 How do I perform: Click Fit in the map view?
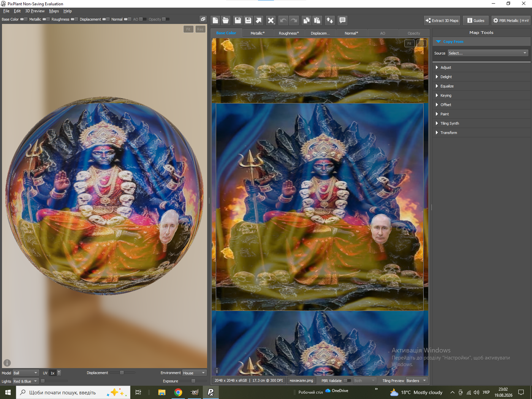[x=409, y=44]
